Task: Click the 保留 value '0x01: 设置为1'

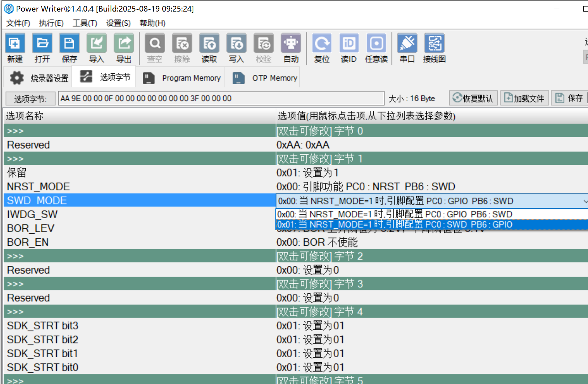Action: [308, 173]
